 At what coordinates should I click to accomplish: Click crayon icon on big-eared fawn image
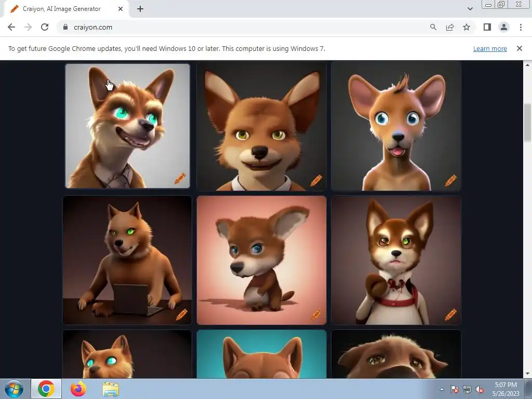click(x=450, y=180)
